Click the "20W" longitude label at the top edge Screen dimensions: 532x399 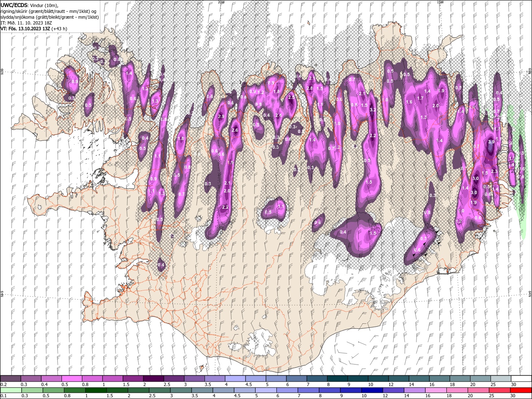(x=221, y=2)
